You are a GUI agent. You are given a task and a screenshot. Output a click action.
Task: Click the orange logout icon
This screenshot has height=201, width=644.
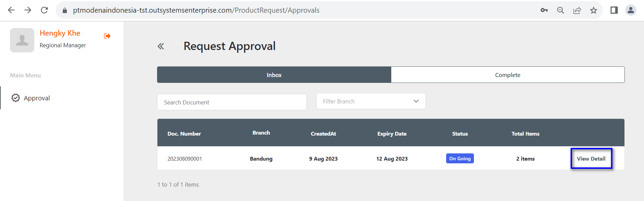107,36
